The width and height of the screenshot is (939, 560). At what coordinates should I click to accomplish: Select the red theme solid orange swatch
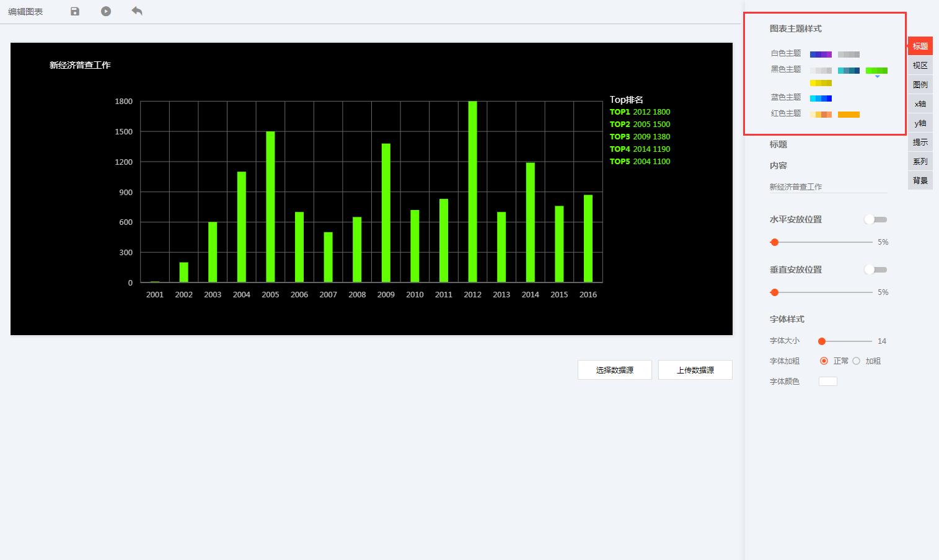pyautogui.click(x=849, y=115)
